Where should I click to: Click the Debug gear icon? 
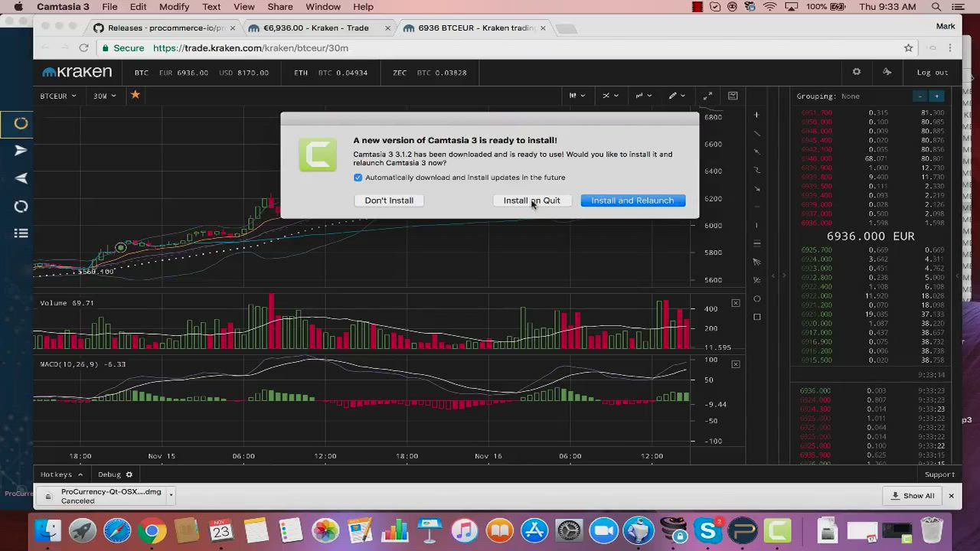pyautogui.click(x=129, y=474)
